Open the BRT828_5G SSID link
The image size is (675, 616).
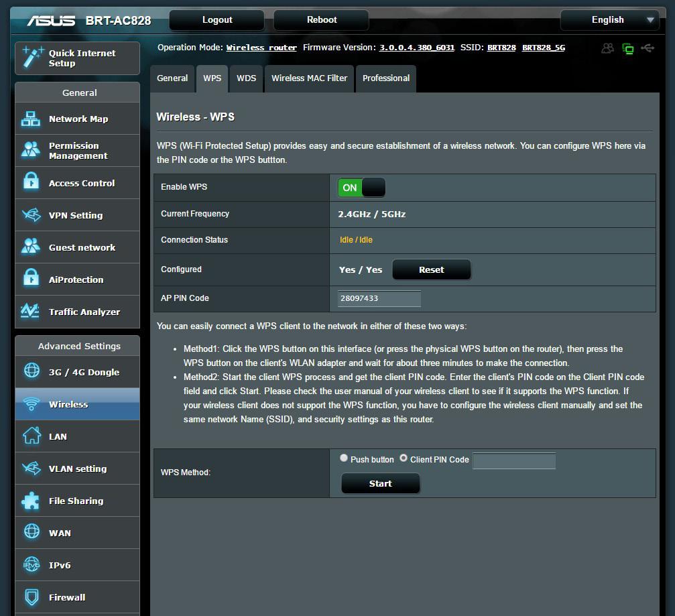click(543, 48)
